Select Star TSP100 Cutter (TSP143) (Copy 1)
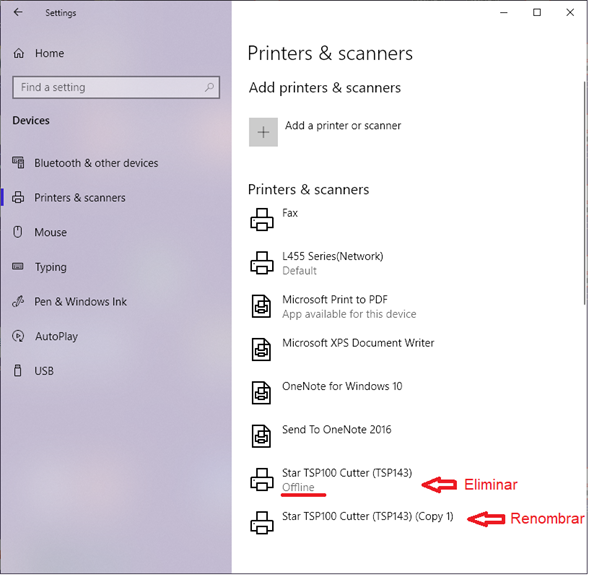589x577 pixels. coord(368,517)
